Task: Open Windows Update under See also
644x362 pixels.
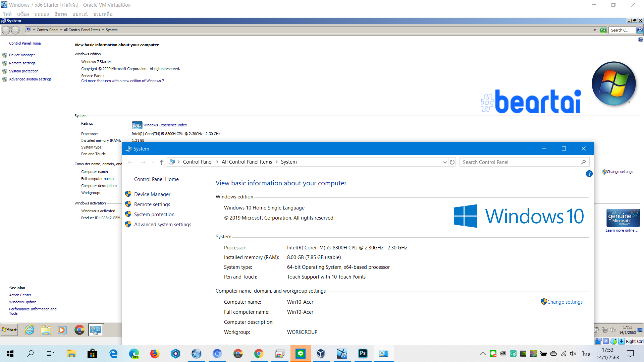Action: tap(23, 302)
